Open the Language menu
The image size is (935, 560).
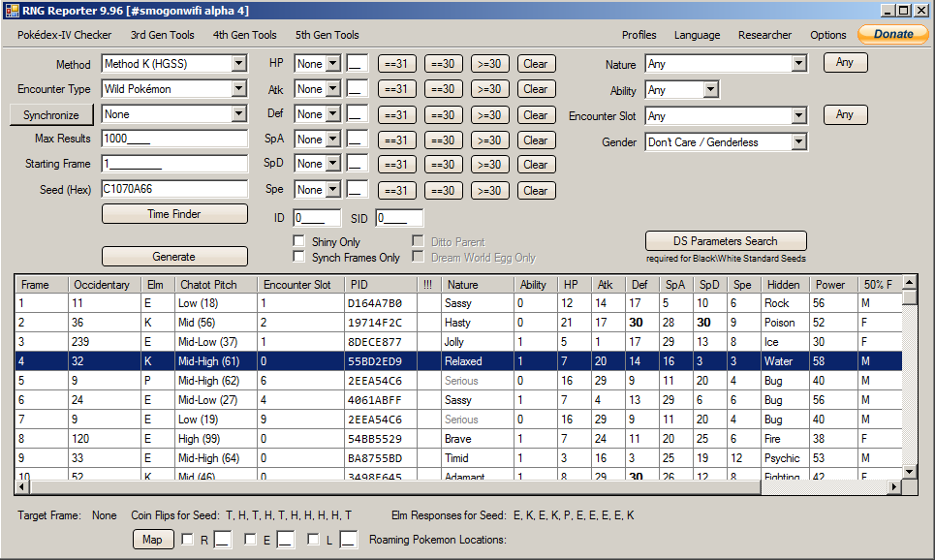click(697, 35)
